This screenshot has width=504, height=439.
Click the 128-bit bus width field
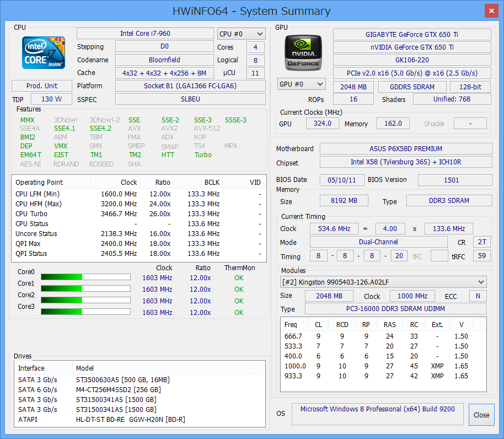point(470,87)
